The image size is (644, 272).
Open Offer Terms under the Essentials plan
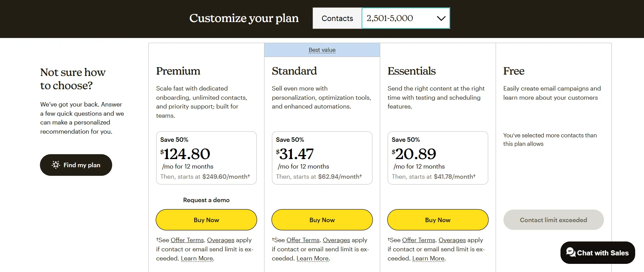coord(419,240)
